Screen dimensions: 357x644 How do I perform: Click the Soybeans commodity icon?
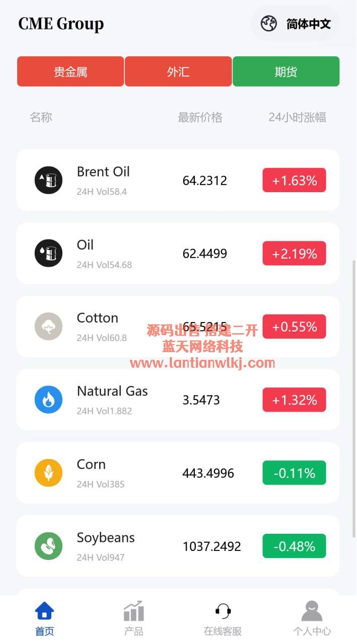(x=48, y=546)
